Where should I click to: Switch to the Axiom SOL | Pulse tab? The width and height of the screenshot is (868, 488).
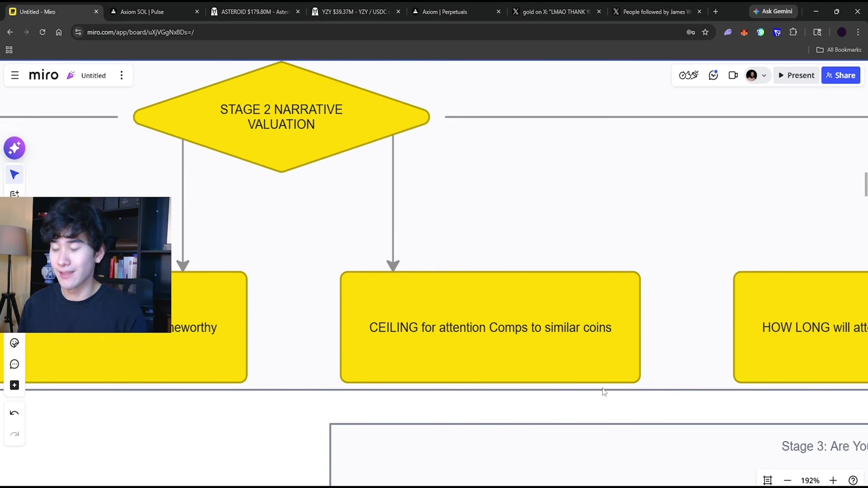[151, 12]
